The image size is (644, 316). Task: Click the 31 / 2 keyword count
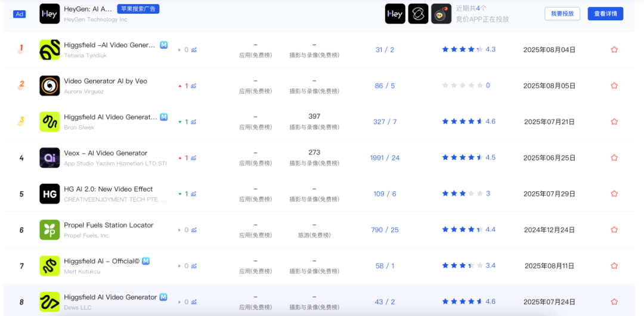(385, 49)
